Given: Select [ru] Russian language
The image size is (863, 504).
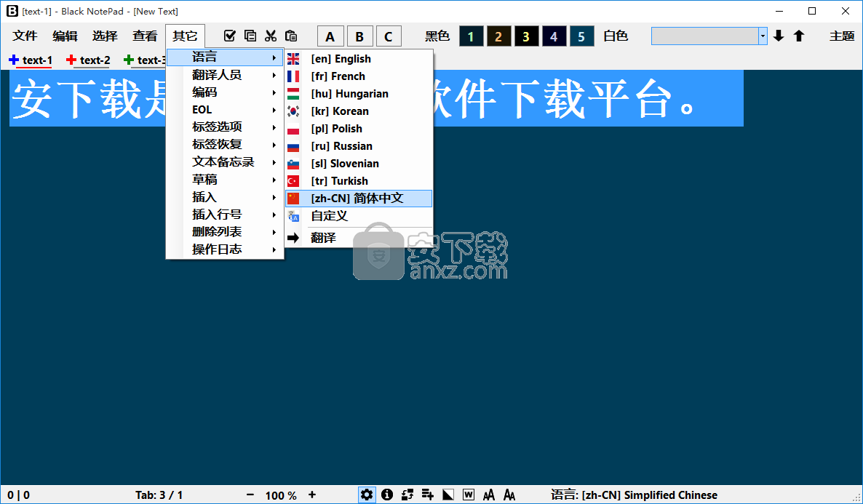Looking at the screenshot, I should tap(358, 146).
